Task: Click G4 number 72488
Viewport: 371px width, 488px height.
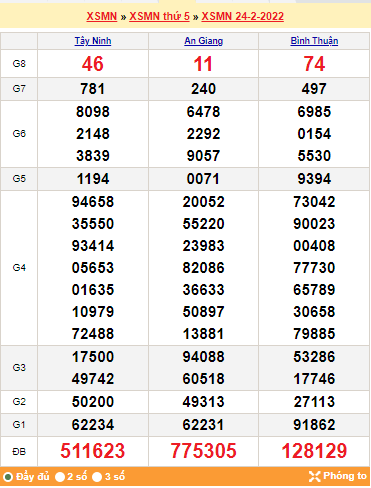Action: click(x=93, y=334)
